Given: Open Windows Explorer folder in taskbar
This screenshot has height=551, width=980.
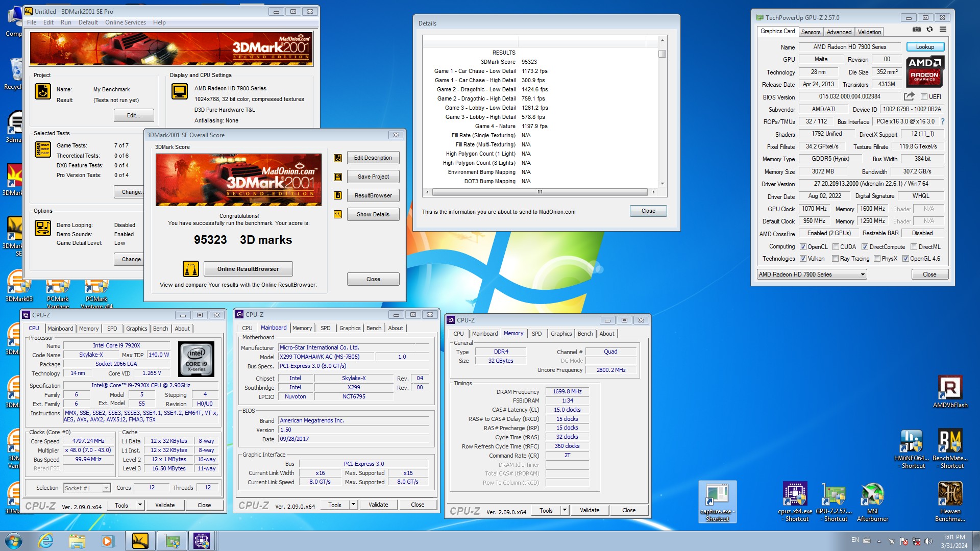Looking at the screenshot, I should pyautogui.click(x=77, y=541).
